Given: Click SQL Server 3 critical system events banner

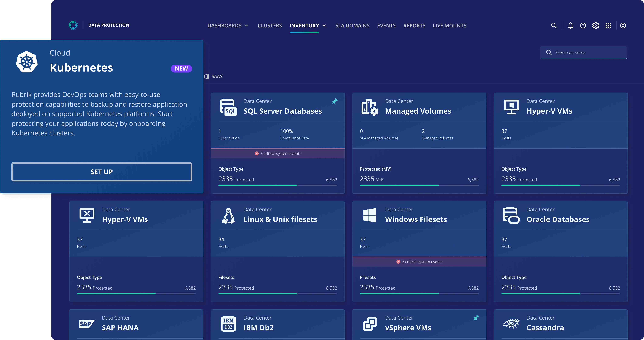Looking at the screenshot, I should [278, 153].
